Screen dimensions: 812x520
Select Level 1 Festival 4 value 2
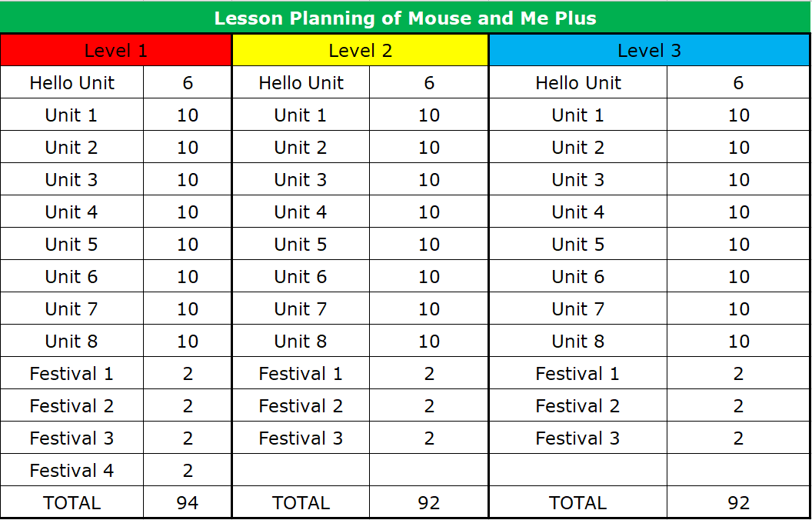click(188, 470)
